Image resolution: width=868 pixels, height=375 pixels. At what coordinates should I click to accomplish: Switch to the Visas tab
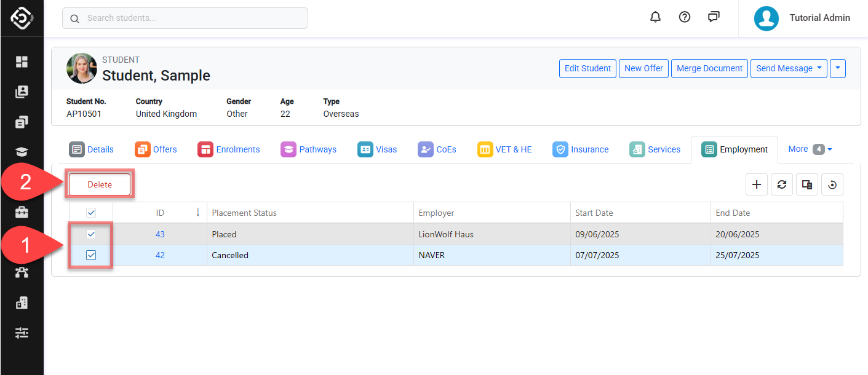click(377, 149)
